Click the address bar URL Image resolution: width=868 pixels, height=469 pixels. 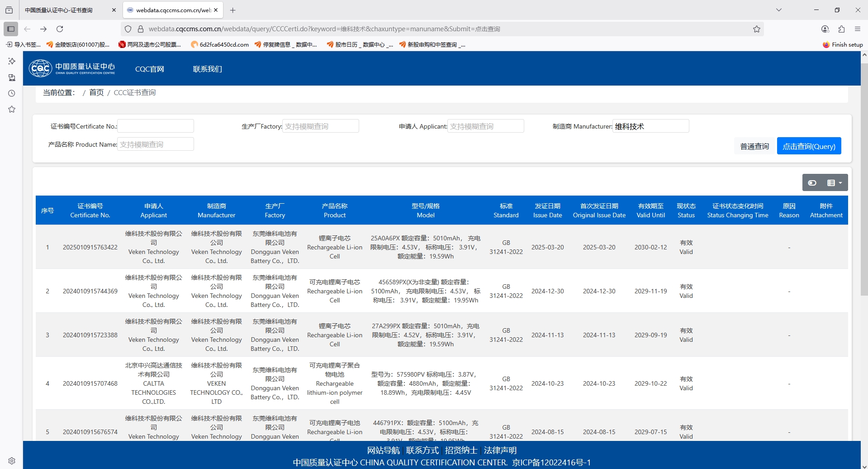point(324,29)
